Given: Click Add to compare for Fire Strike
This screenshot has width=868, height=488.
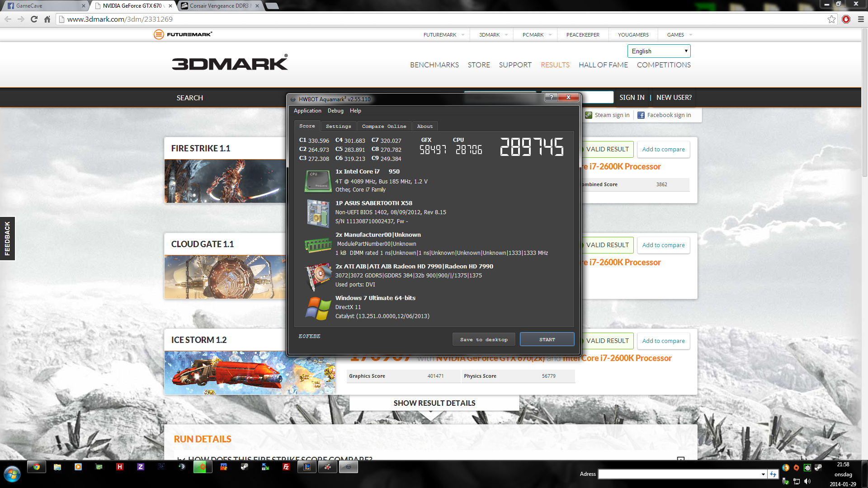Looking at the screenshot, I should [663, 150].
